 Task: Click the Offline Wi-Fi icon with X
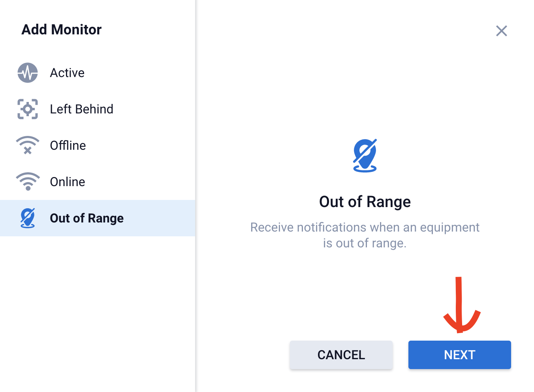click(28, 145)
